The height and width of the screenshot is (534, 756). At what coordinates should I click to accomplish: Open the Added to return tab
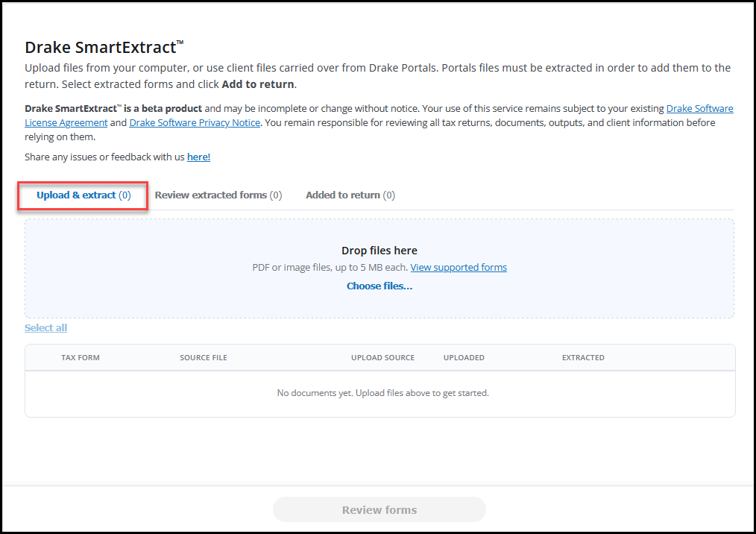(350, 195)
